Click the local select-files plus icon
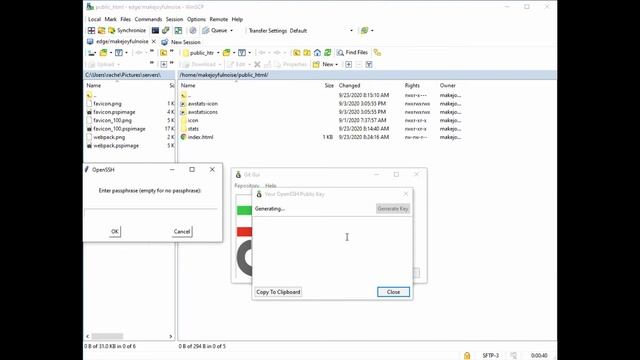Viewport: 640px width, 360px height. 164,64
